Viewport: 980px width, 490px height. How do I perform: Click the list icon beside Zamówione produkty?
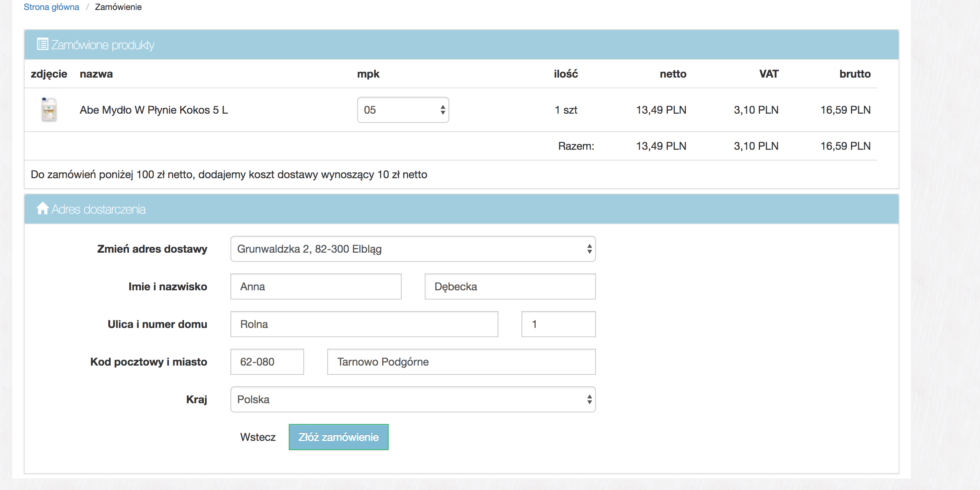click(42, 44)
